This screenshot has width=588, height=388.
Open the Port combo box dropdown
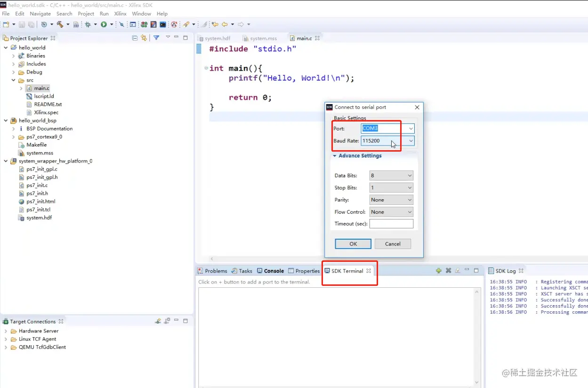tap(411, 129)
